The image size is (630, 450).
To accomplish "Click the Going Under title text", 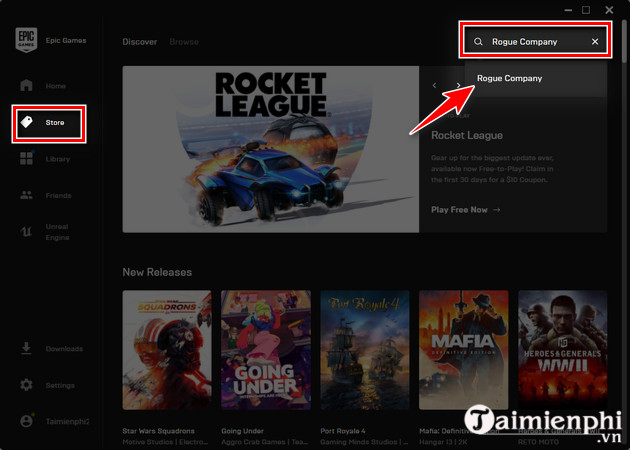I will 242,431.
